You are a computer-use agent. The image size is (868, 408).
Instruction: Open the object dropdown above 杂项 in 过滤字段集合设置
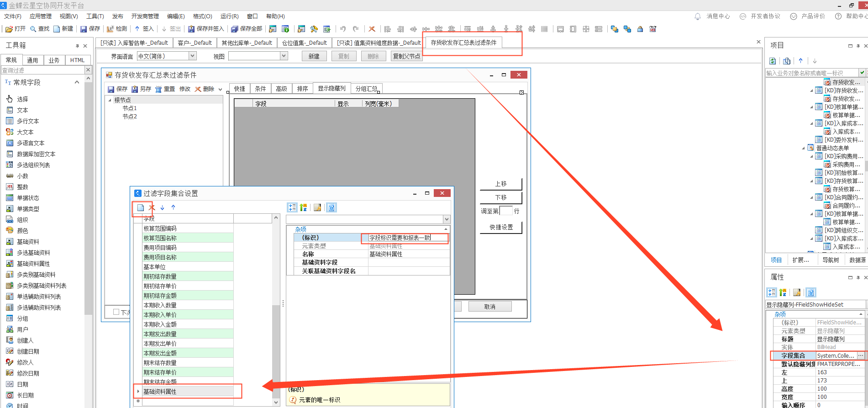447,219
